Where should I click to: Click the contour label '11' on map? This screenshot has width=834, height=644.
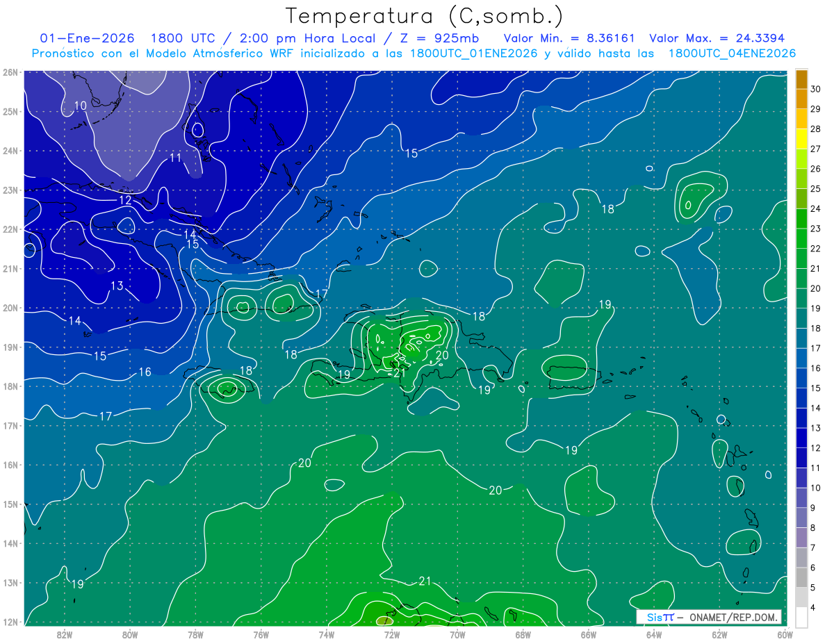[x=176, y=158]
